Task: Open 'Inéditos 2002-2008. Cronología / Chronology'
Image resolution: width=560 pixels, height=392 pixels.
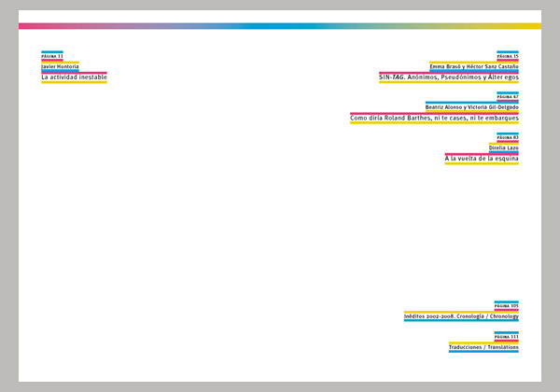Action: 461,317
